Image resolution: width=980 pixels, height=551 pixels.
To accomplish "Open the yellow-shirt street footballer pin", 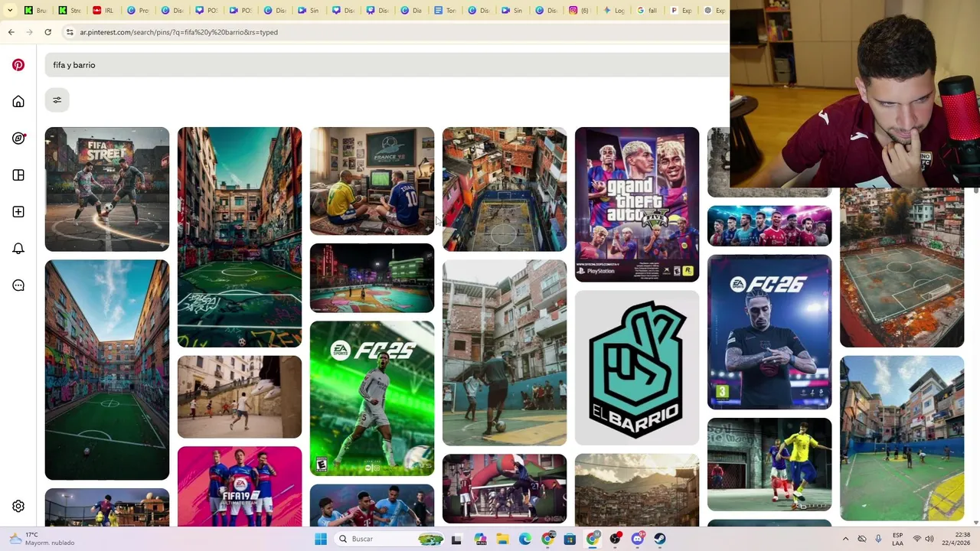I will (769, 465).
